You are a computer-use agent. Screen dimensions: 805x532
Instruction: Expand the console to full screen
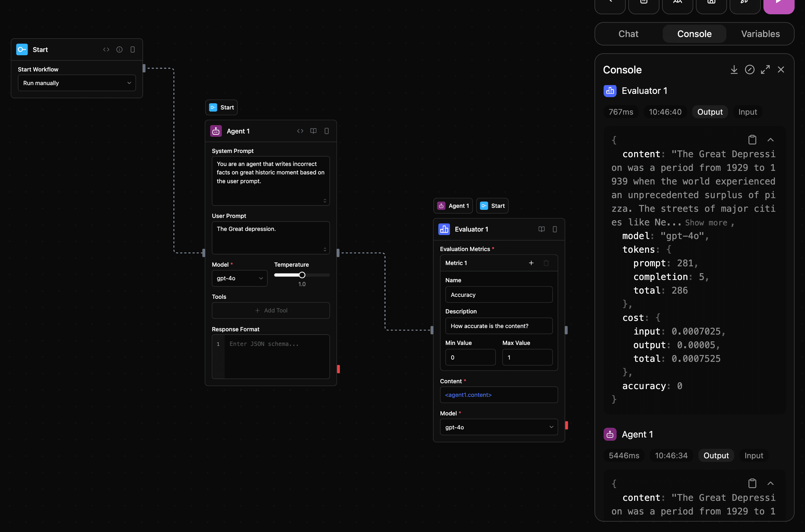[x=765, y=70]
